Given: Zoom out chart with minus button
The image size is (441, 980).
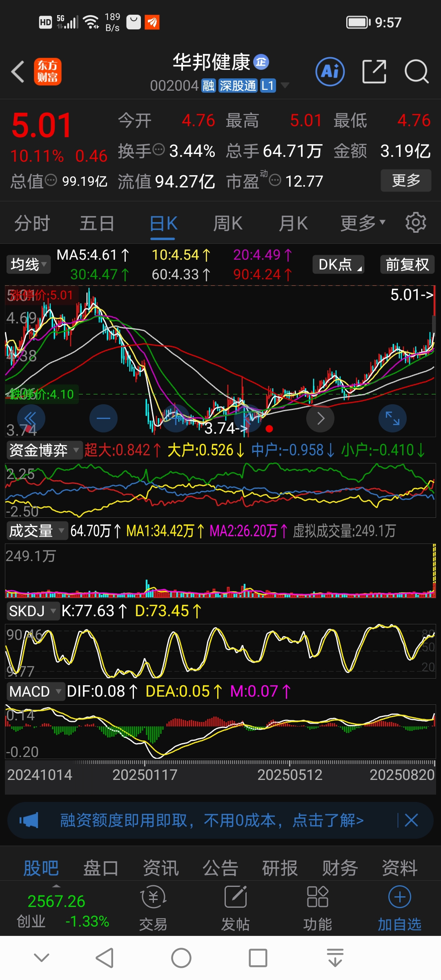Looking at the screenshot, I should click(103, 419).
